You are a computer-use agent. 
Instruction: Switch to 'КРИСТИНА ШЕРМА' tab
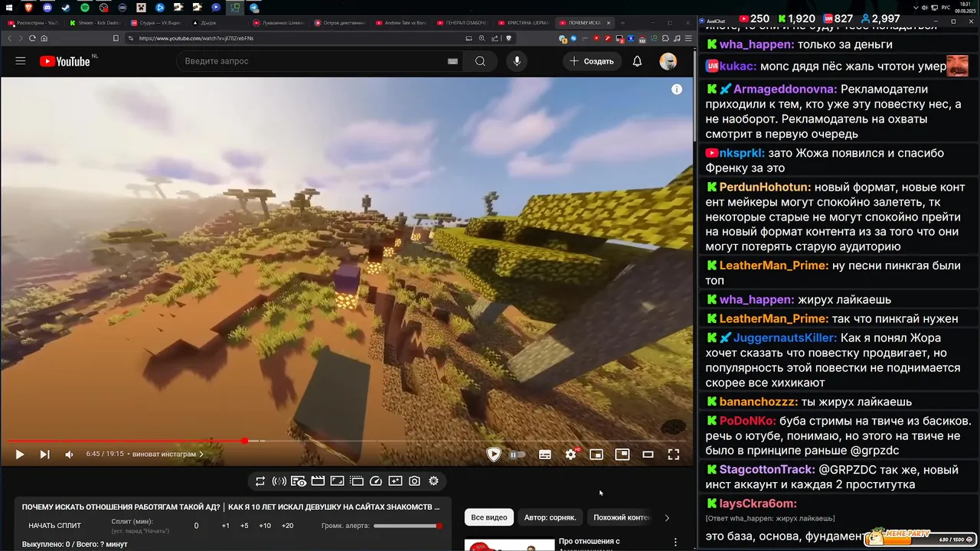(x=524, y=23)
